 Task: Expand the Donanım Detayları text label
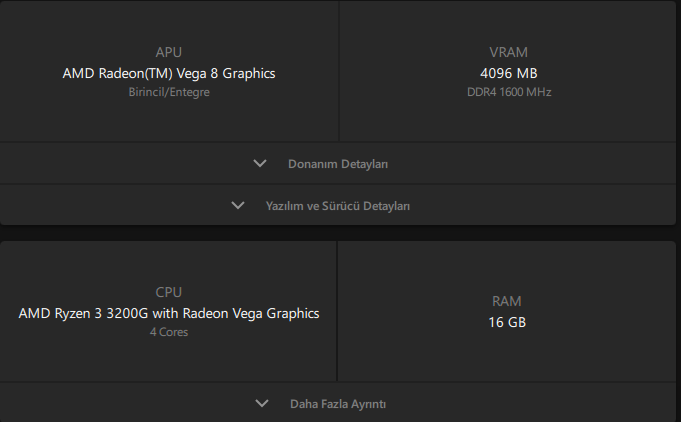point(338,164)
